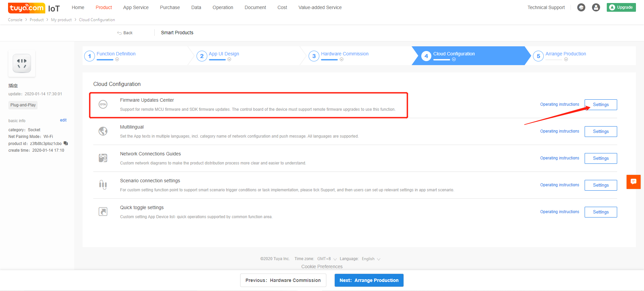Viewport: 644px width, 291px height.
Task: Click the Multilingual globe icon
Action: pyautogui.click(x=103, y=131)
